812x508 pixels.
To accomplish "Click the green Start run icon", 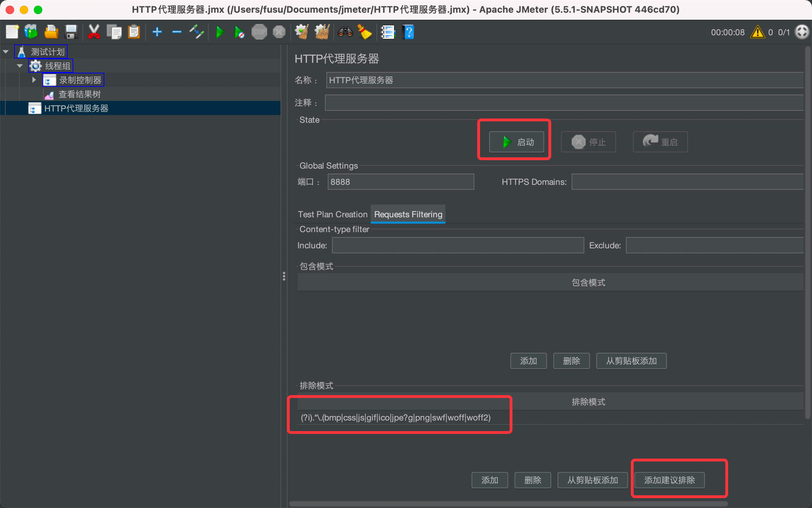I will coord(220,32).
